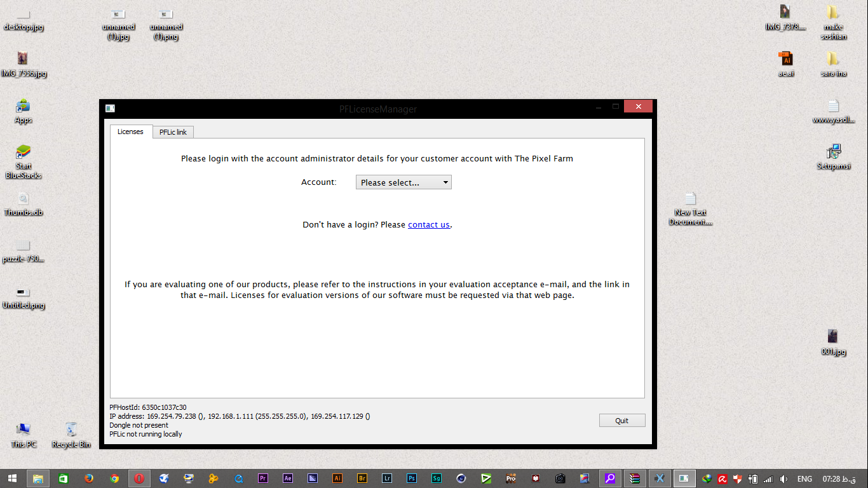The height and width of the screenshot is (488, 868).
Task: Open the Account dropdown "Please select..."
Action: pos(403,182)
